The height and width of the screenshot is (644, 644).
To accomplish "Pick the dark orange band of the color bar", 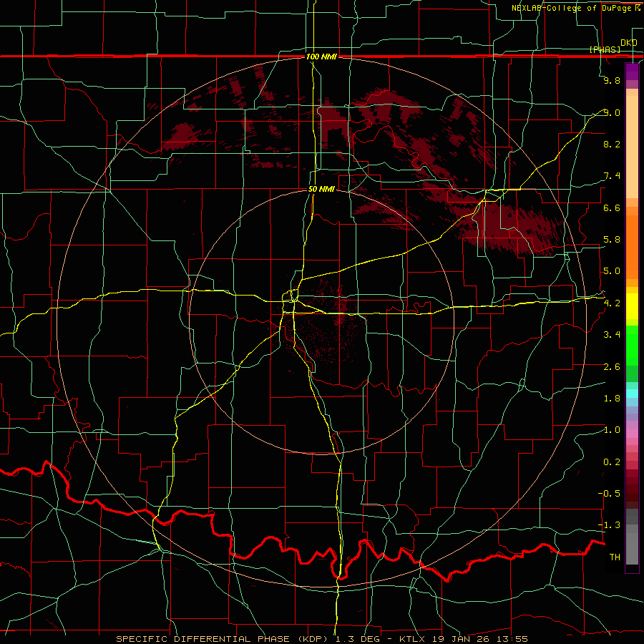I will 632,246.
